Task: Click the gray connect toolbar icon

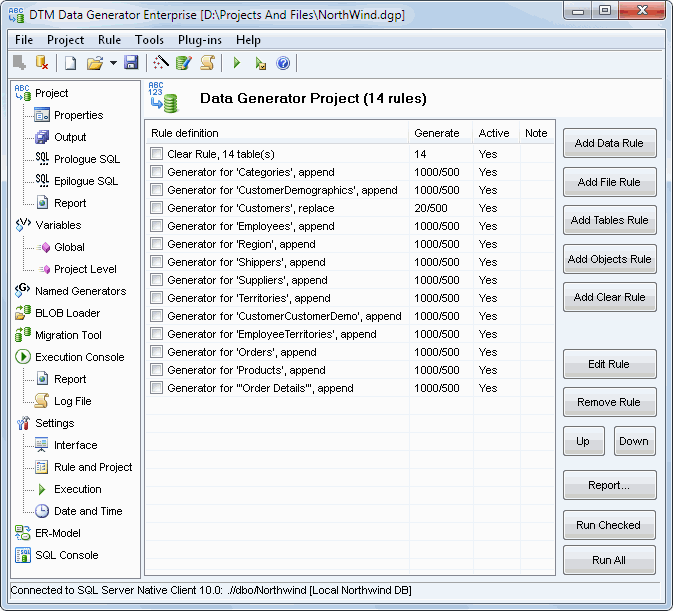Action: (19, 63)
